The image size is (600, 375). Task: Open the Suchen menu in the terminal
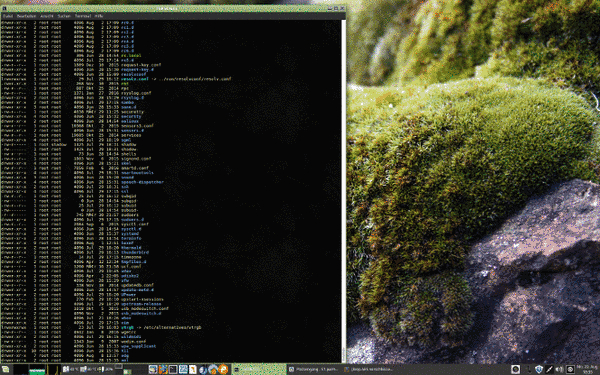(64, 16)
